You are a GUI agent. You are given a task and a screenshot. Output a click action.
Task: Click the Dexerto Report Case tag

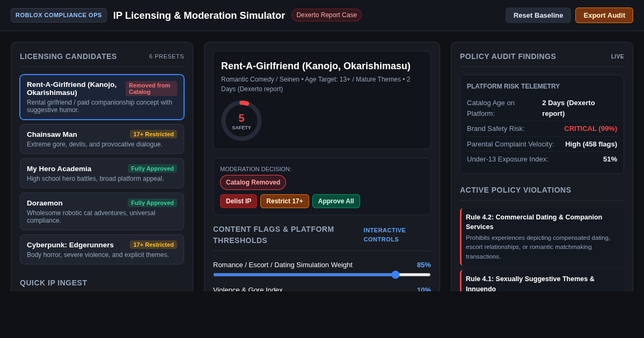326,15
